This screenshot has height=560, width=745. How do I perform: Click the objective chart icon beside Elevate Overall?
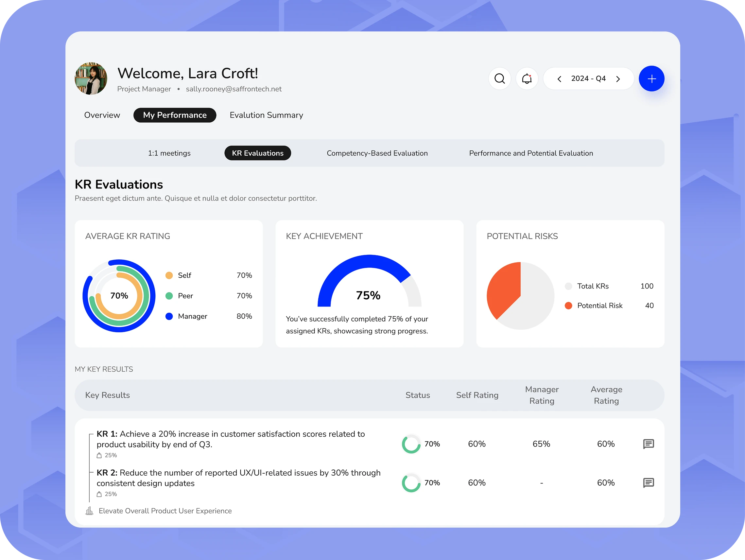coord(89,511)
